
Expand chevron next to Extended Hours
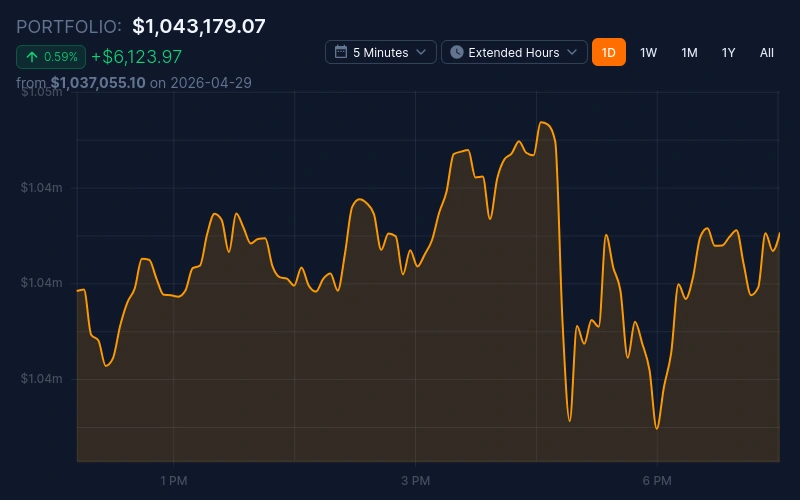point(572,52)
